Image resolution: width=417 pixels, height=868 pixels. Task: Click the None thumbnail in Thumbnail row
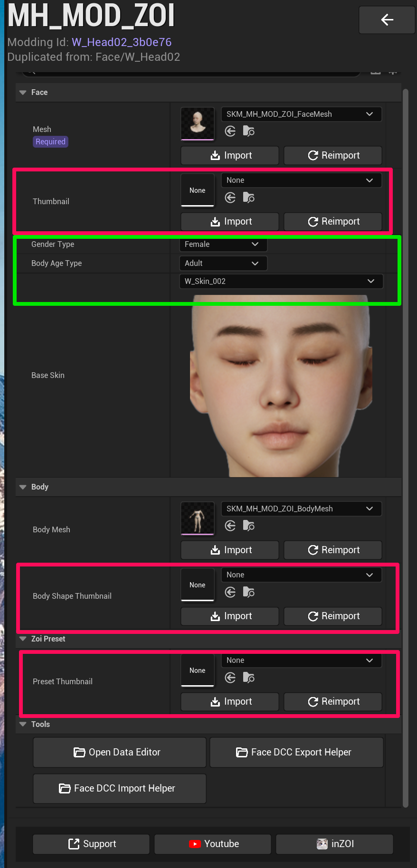point(198,190)
